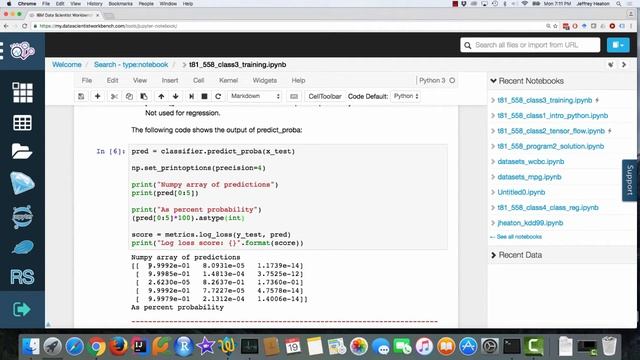
Task: Open the notebook Edit menu
Action: [x=112, y=80]
